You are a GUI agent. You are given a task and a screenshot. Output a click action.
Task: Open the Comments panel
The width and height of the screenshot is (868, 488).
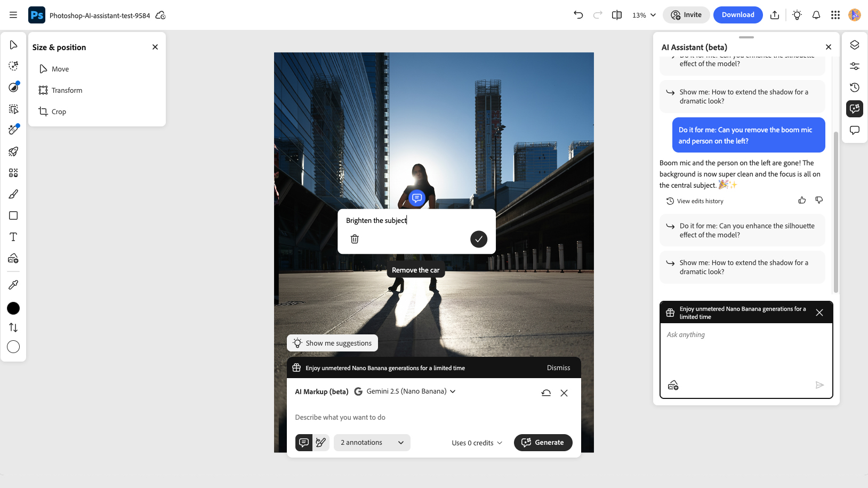855,130
